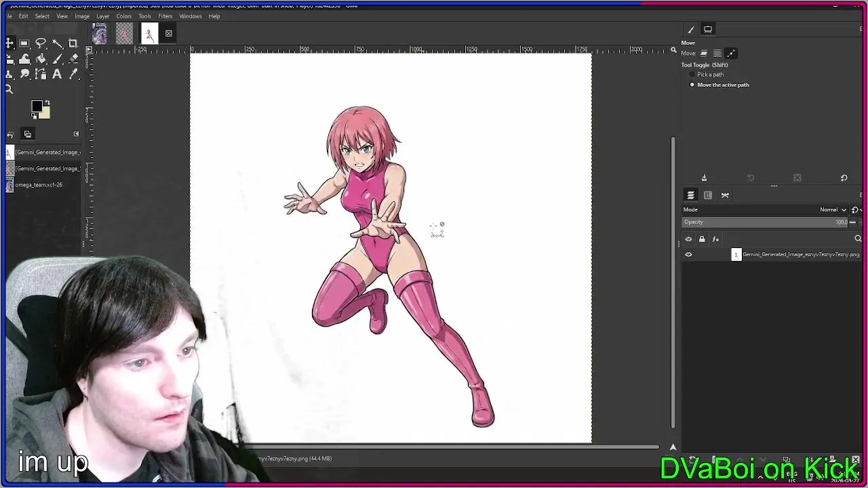Open the Colors menu
The width and height of the screenshot is (868, 488).
(x=124, y=16)
